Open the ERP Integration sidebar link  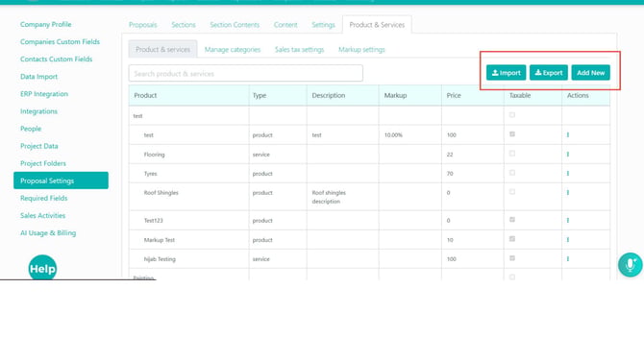(44, 94)
